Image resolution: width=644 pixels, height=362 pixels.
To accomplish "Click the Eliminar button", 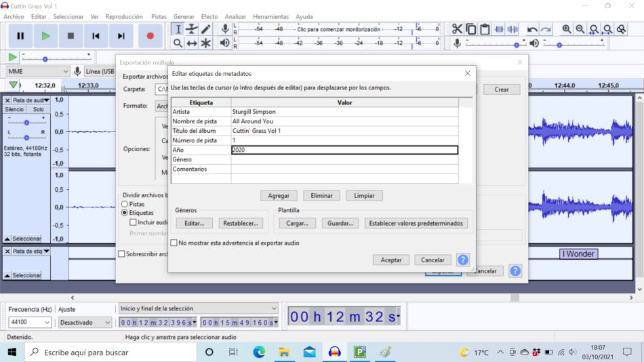I will (321, 196).
